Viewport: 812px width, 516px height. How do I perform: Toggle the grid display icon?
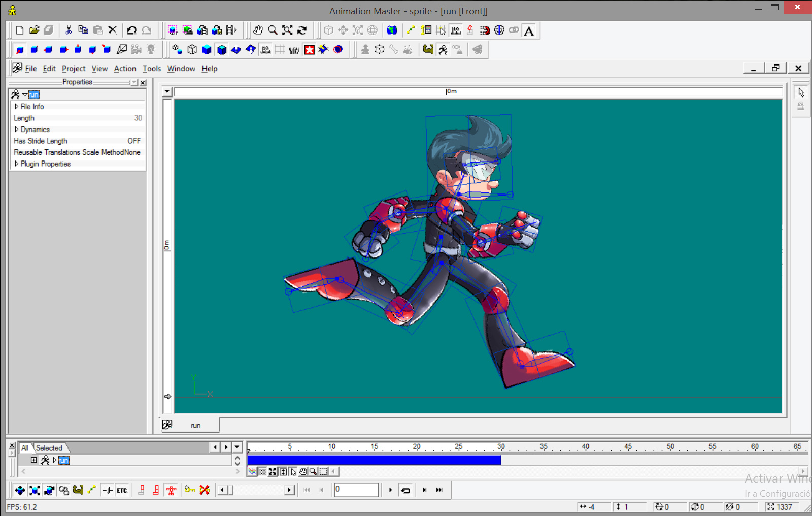[280, 49]
